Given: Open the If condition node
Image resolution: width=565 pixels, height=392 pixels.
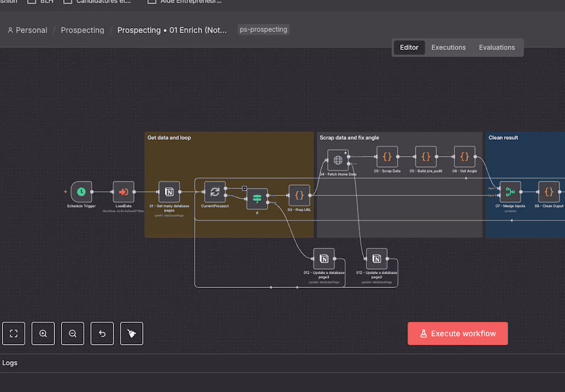Looking at the screenshot, I should click(x=256, y=199).
